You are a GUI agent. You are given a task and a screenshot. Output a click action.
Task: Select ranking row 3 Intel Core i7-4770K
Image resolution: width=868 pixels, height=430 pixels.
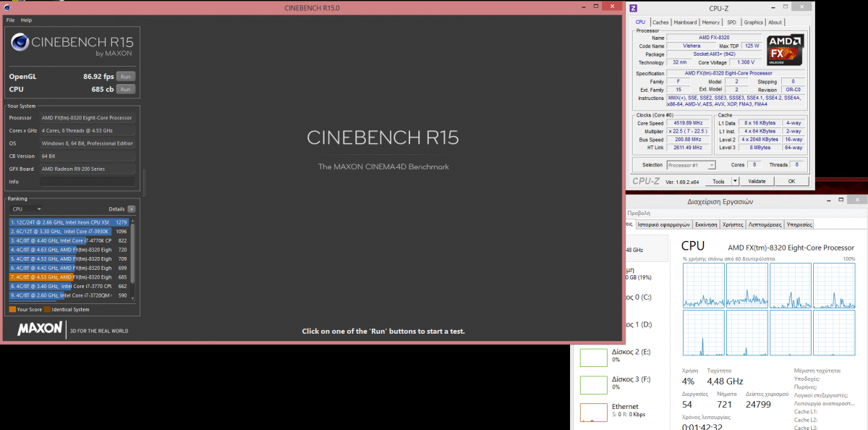coord(69,240)
